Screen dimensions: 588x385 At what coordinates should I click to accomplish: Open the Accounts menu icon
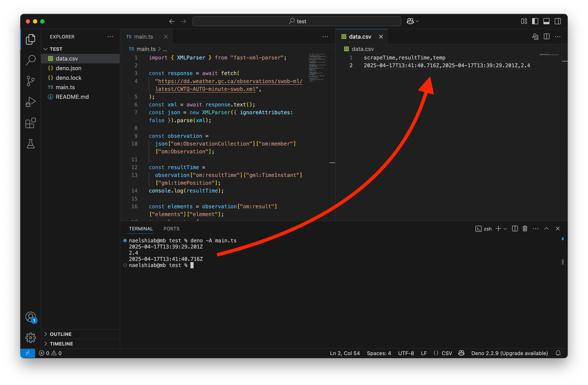[x=31, y=317]
